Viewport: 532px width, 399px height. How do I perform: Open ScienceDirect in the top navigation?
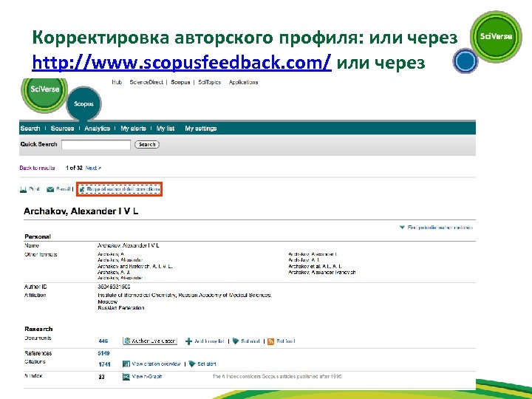pos(146,82)
